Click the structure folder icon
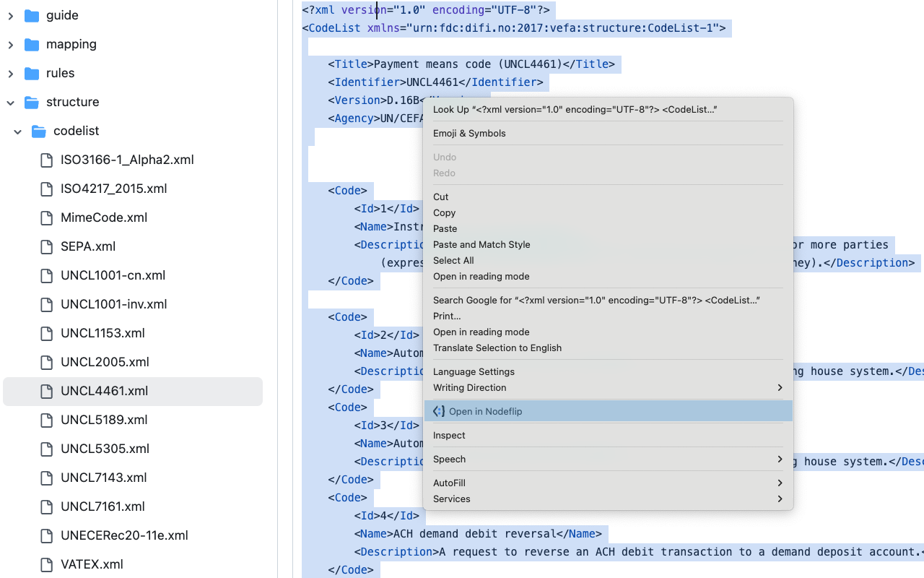The height and width of the screenshot is (578, 924). point(32,102)
